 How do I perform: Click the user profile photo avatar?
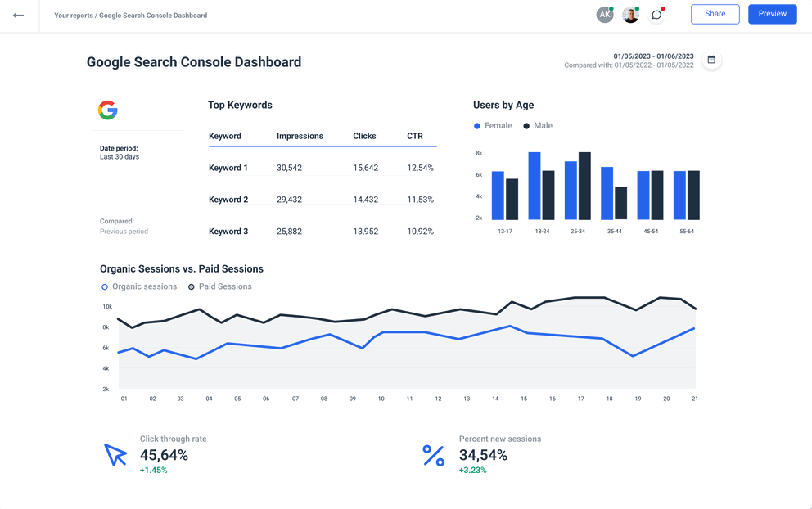[x=630, y=15]
